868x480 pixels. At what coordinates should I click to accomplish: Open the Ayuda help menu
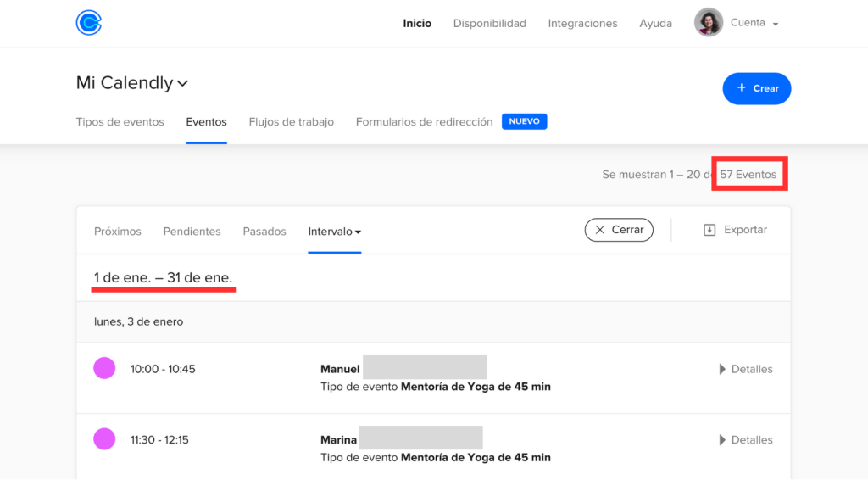[x=655, y=23]
